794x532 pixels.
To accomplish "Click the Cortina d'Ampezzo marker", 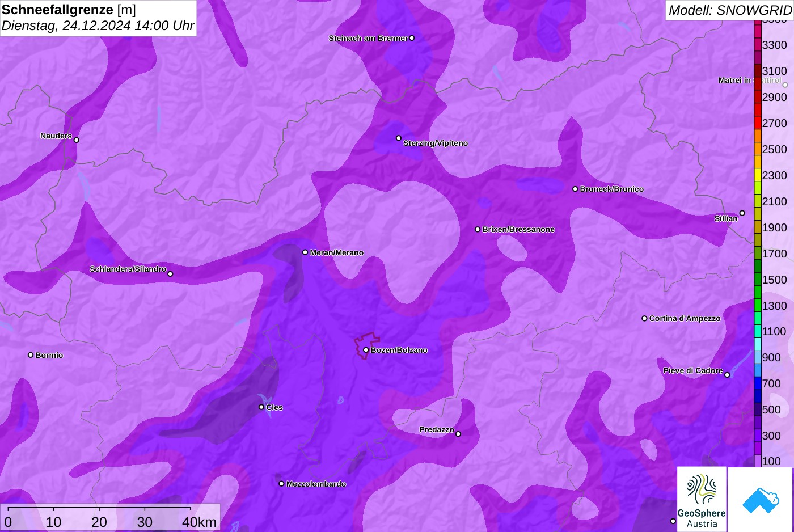I will 644,318.
